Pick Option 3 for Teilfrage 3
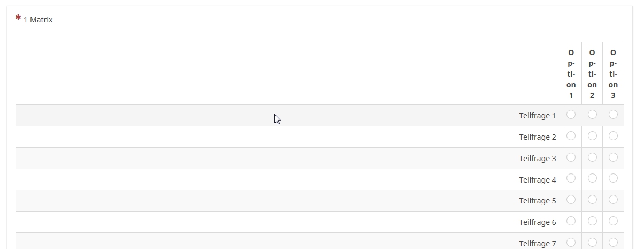The width and height of the screenshot is (644, 249). coord(613,157)
